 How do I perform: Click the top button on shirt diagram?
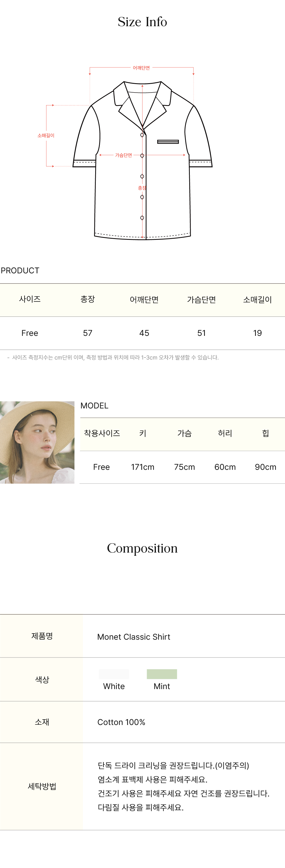(142, 135)
